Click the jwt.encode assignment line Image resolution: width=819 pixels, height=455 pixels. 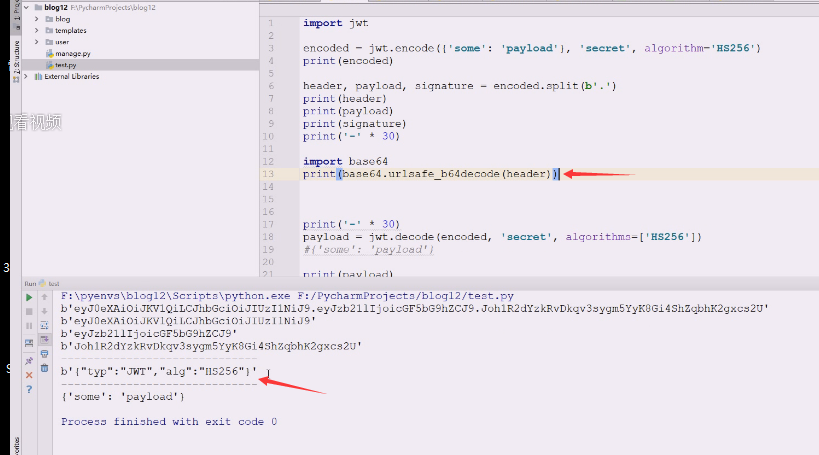pyautogui.click(x=532, y=48)
